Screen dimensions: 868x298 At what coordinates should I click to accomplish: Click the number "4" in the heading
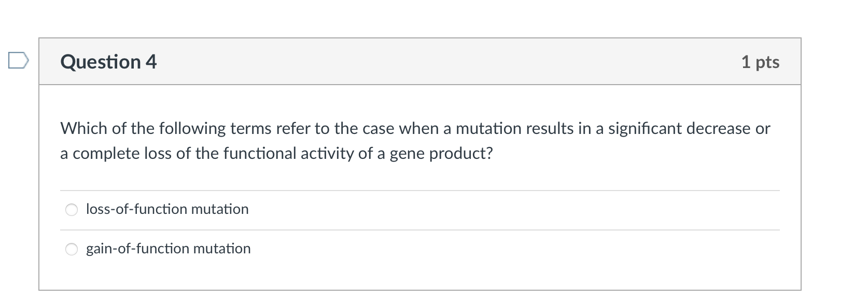click(x=151, y=62)
